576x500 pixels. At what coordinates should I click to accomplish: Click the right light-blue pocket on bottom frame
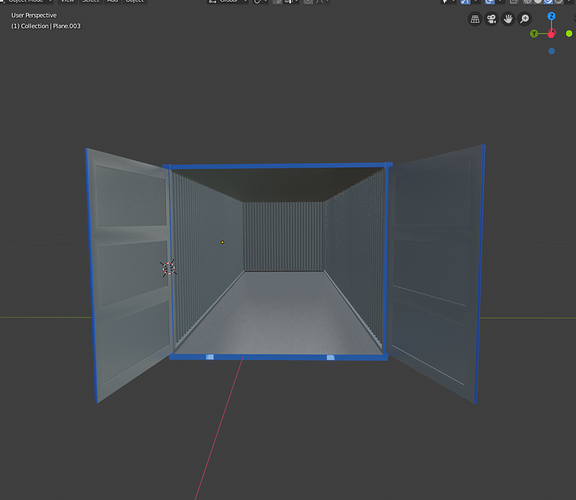(331, 357)
